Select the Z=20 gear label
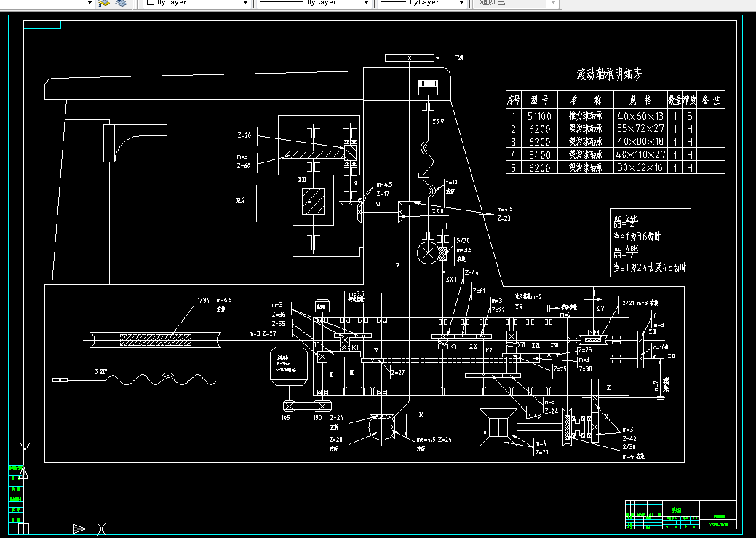This screenshot has height=538, width=756. [244, 135]
